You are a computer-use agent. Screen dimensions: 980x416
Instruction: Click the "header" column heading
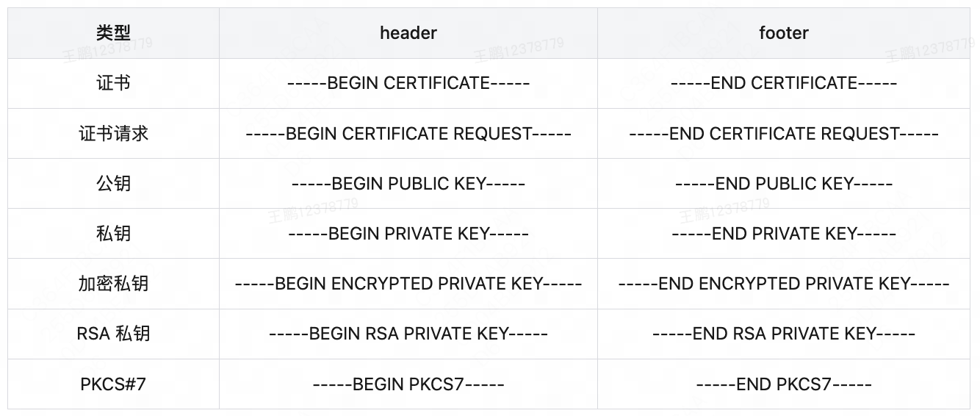point(408,33)
